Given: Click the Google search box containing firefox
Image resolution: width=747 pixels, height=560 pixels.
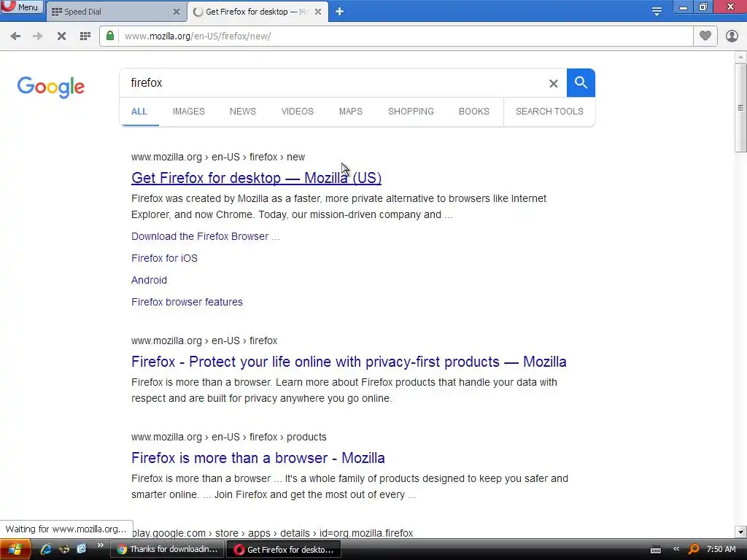Looking at the screenshot, I should (333, 83).
